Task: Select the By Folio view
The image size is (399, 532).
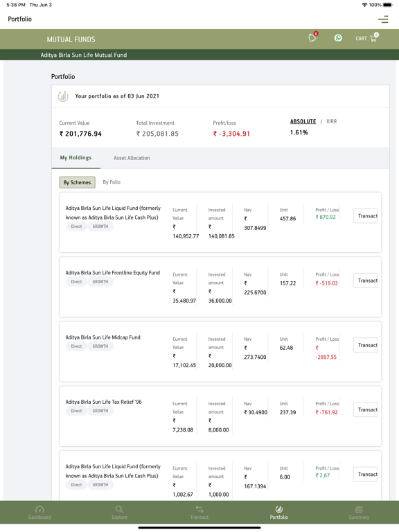Action: pos(112,182)
